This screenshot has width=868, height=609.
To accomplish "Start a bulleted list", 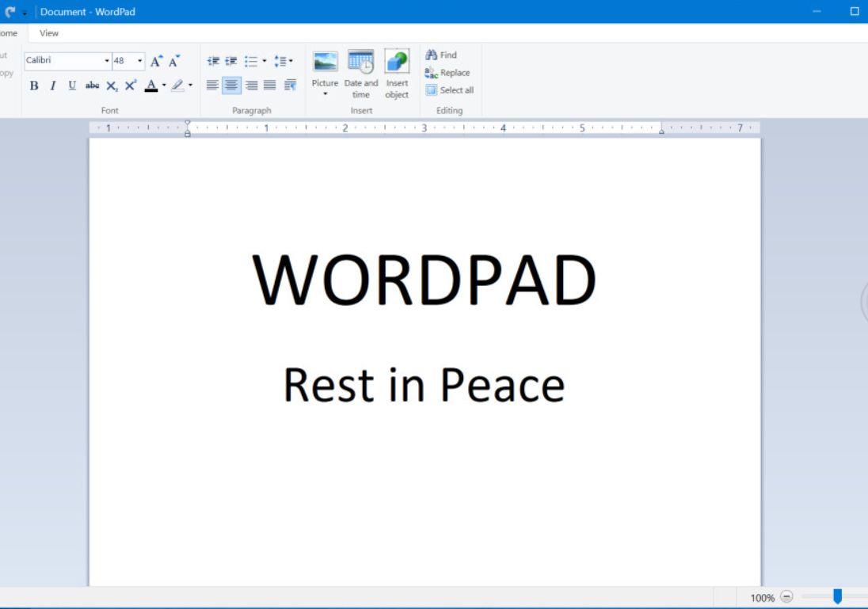I will [251, 61].
